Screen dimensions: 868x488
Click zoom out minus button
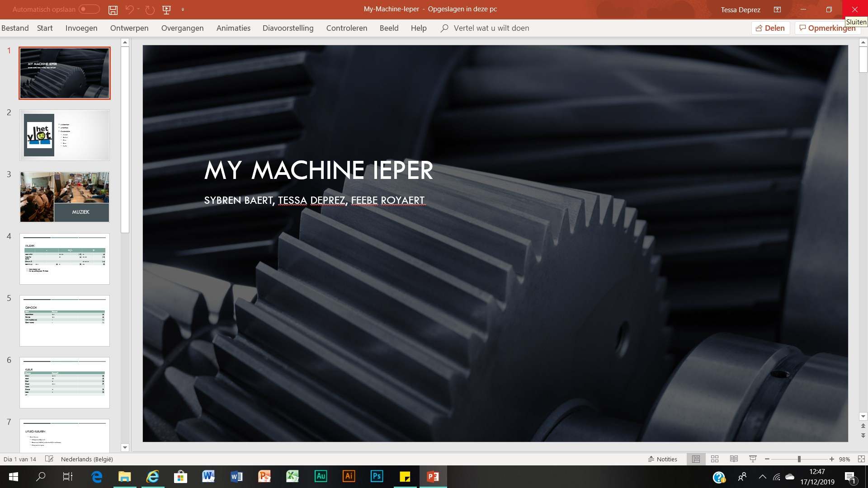pos(767,459)
